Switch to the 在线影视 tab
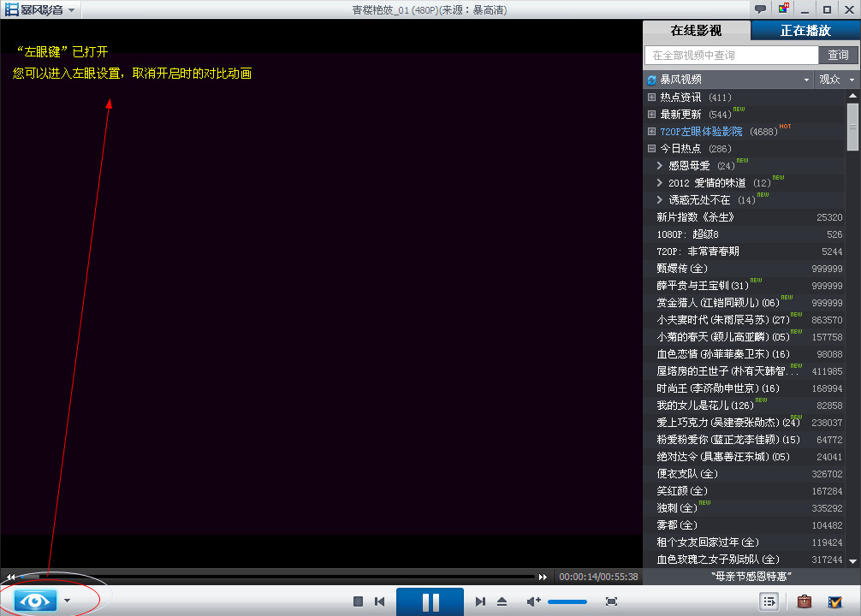861x616 pixels. [x=696, y=31]
